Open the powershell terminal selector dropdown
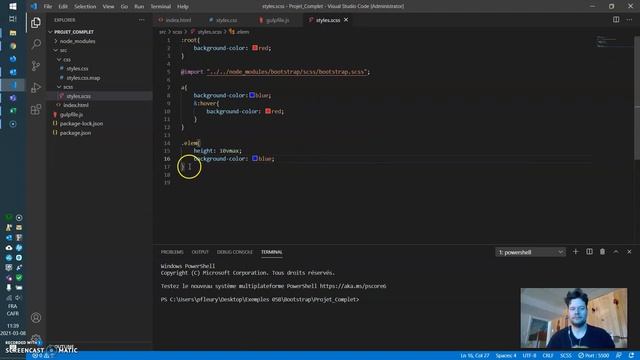 click(530, 252)
